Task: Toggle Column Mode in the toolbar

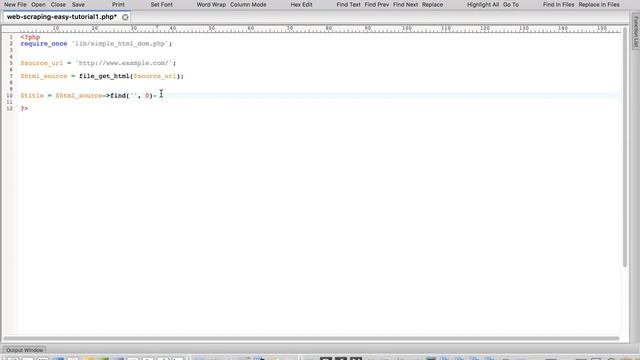Action: click(x=248, y=4)
